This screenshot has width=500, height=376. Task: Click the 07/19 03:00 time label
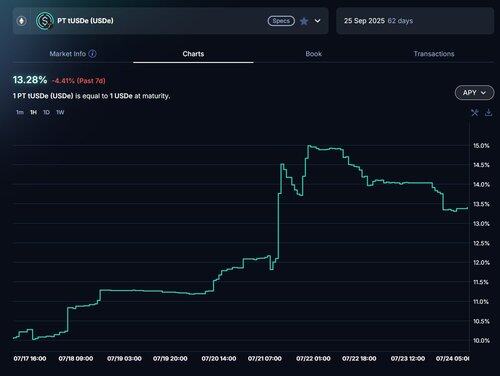click(124, 359)
